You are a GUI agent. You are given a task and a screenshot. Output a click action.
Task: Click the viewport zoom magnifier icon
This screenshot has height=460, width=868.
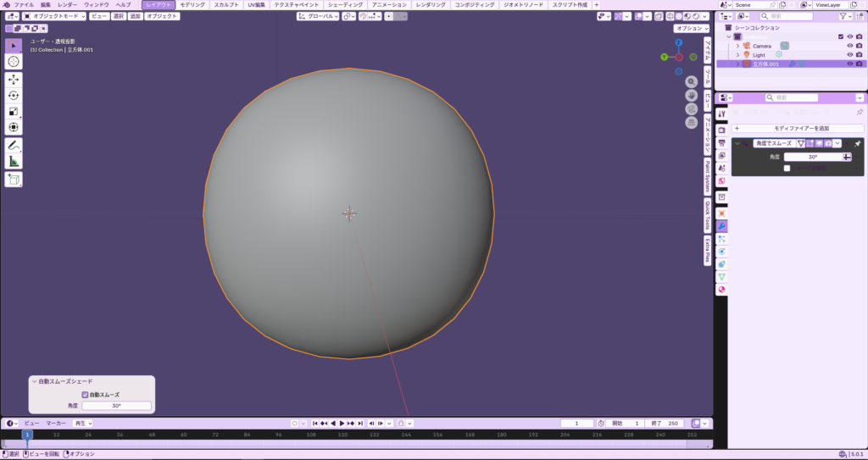(x=692, y=81)
